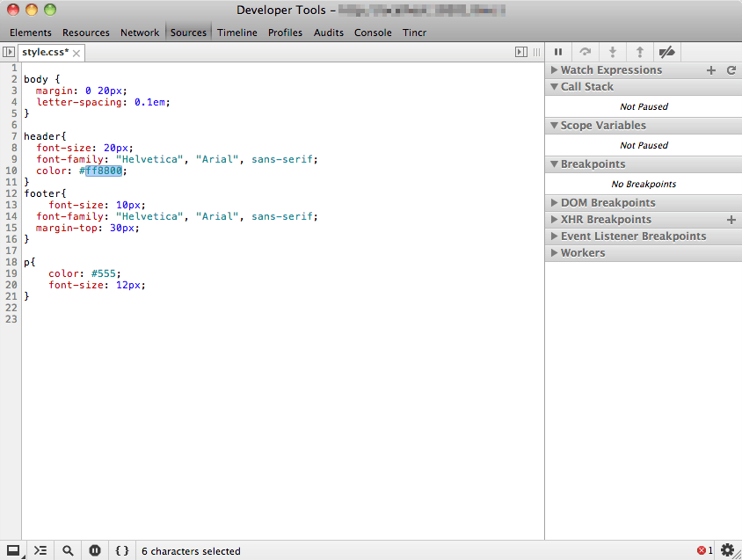The image size is (742, 560).
Task: Close the style.css tab
Action: tap(76, 53)
